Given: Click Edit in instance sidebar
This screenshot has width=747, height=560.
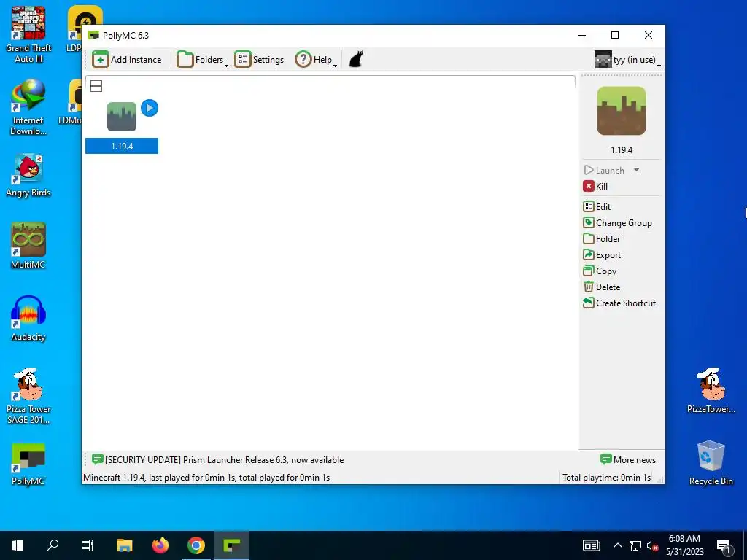Looking at the screenshot, I should click(597, 206).
